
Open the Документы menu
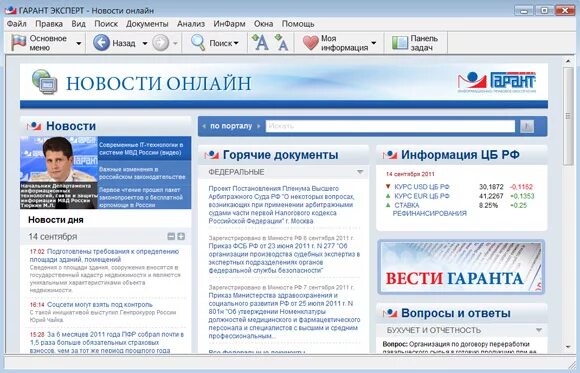[147, 24]
